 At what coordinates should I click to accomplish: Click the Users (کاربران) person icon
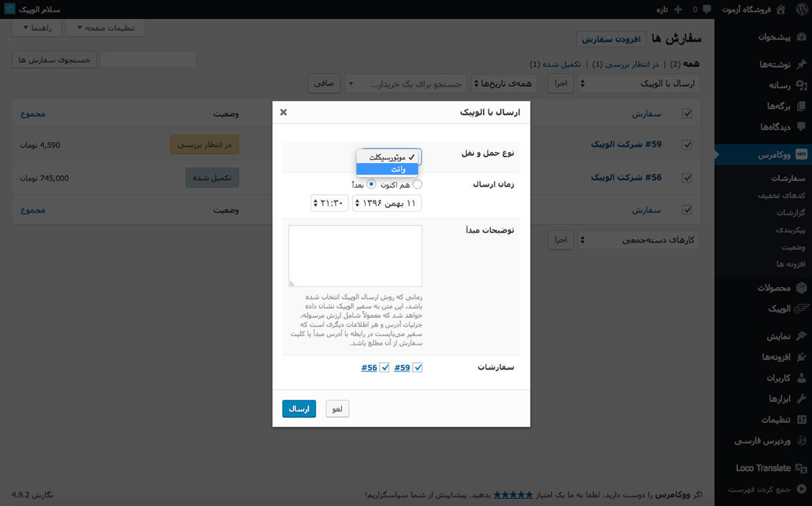[x=802, y=378]
